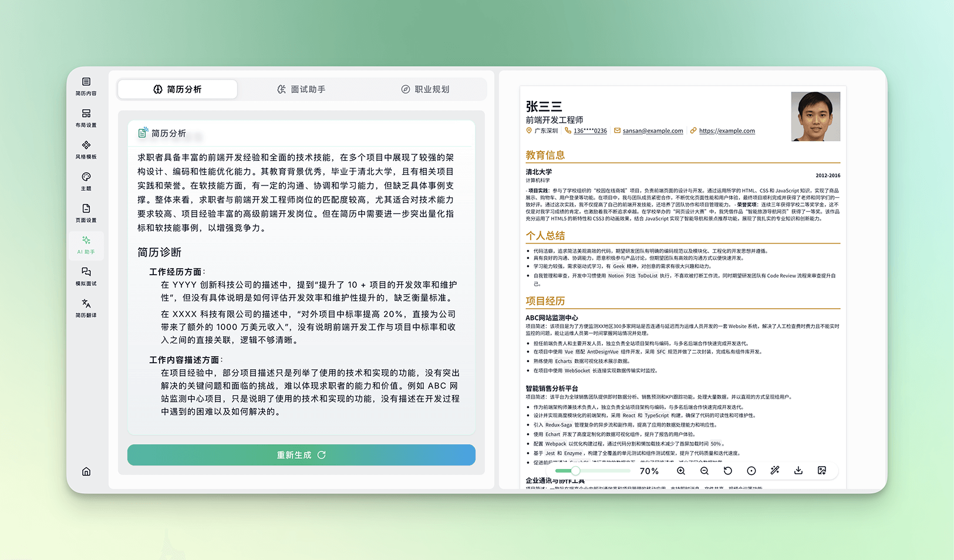The height and width of the screenshot is (560, 954).
Task: Switch to the 职业规划 tab
Action: click(425, 89)
